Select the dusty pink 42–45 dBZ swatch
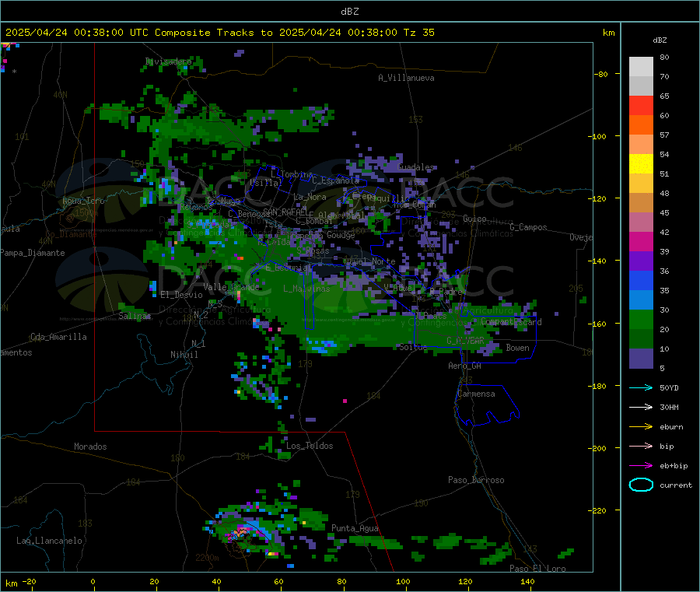Image resolution: width=700 pixels, height=592 pixels. coord(641,222)
